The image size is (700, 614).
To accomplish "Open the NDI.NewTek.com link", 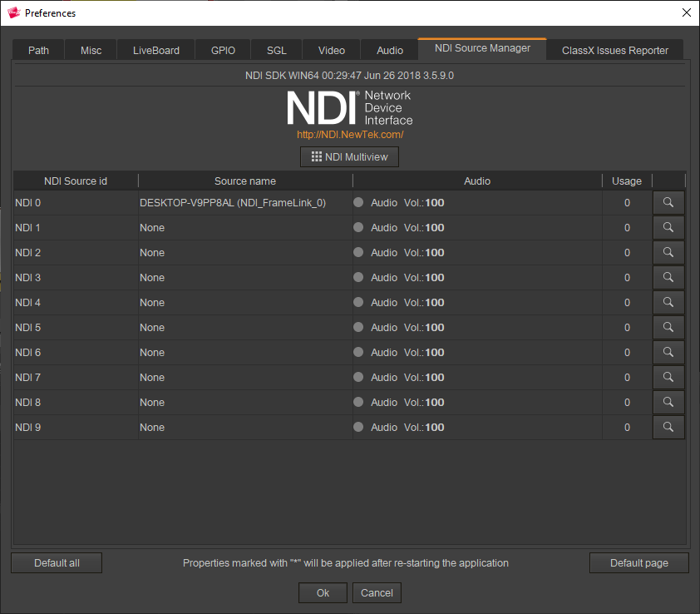I will (x=350, y=134).
